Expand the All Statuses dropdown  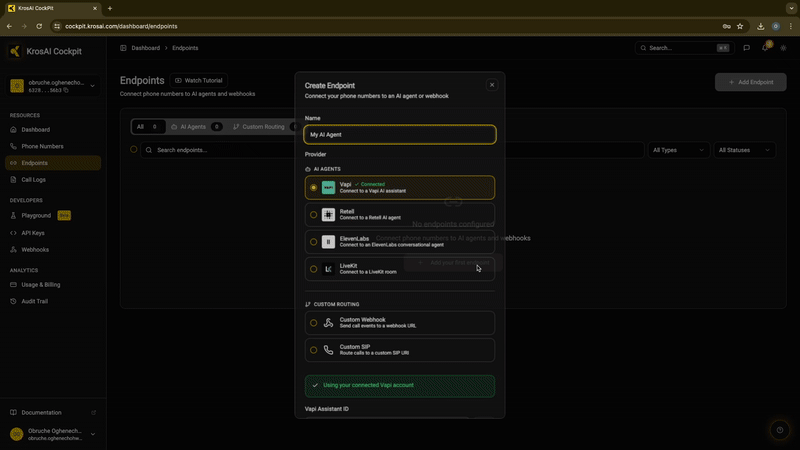[x=745, y=150]
